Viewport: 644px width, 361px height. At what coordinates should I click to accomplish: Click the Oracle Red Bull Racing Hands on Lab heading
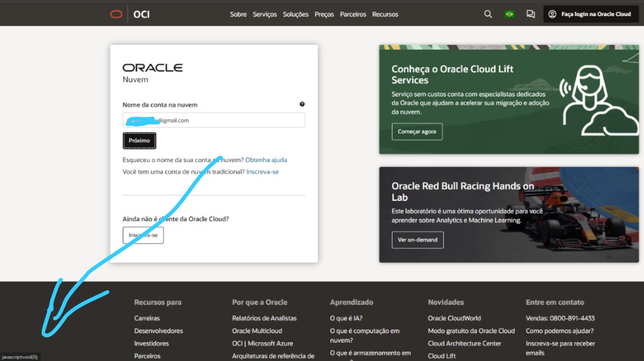point(463,191)
